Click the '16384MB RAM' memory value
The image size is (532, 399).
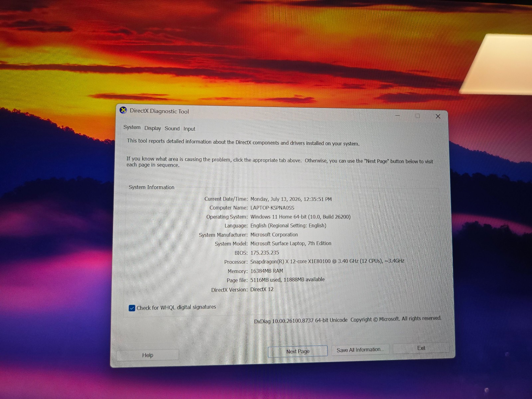267,271
